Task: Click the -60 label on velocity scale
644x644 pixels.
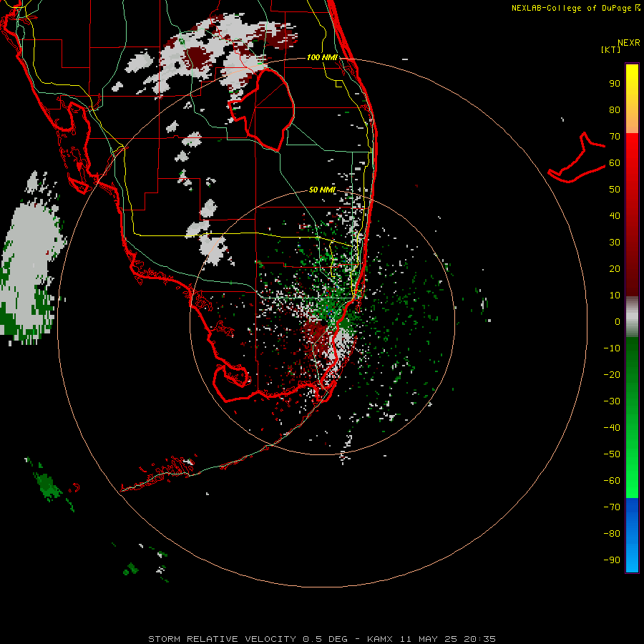Action: coord(612,481)
